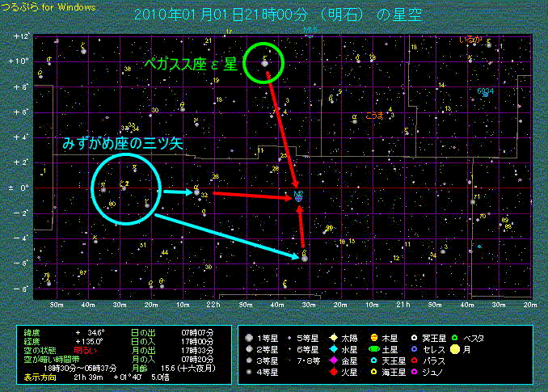
Task: Select the Vesta (ベスタ) green ring icon
Action: click(x=456, y=337)
